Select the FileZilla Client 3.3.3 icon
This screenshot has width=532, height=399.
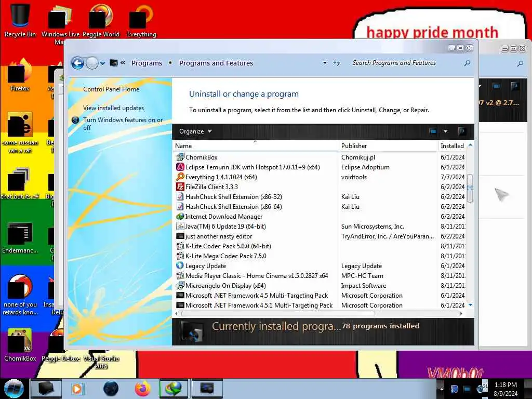pyautogui.click(x=180, y=187)
